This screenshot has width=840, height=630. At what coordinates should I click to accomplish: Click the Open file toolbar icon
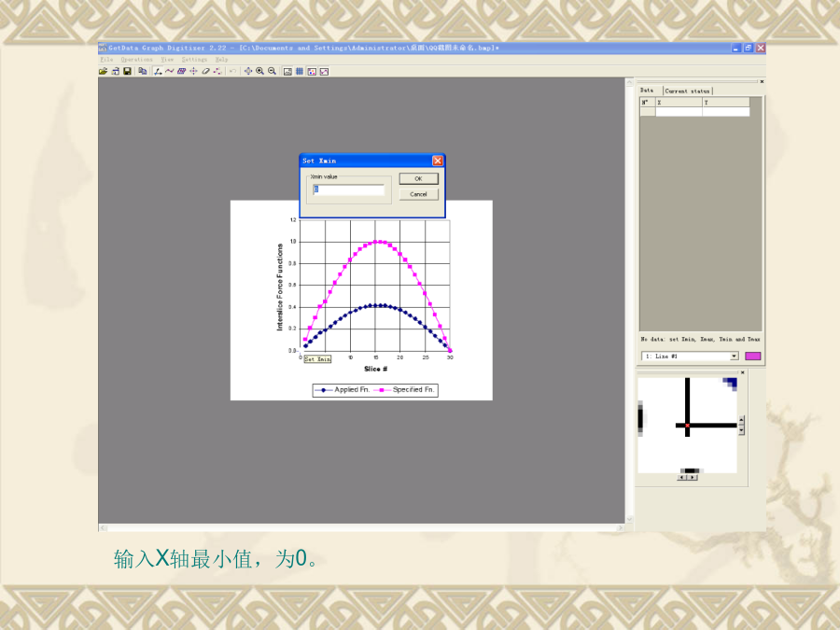click(104, 71)
